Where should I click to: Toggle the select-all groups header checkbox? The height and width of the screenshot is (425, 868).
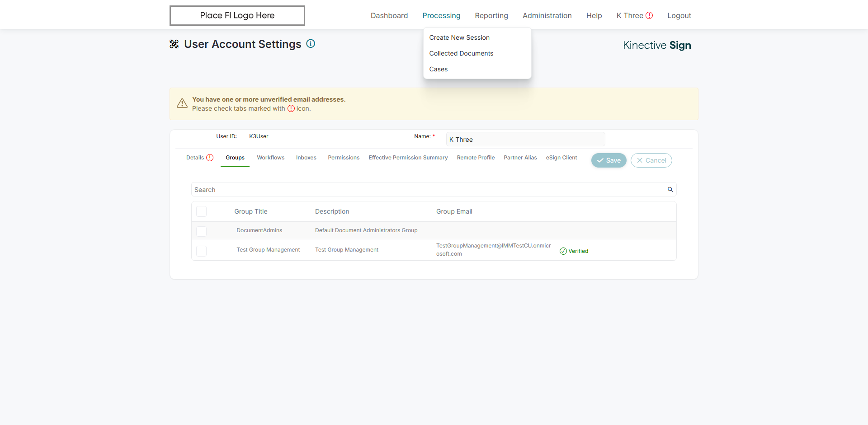coord(202,211)
